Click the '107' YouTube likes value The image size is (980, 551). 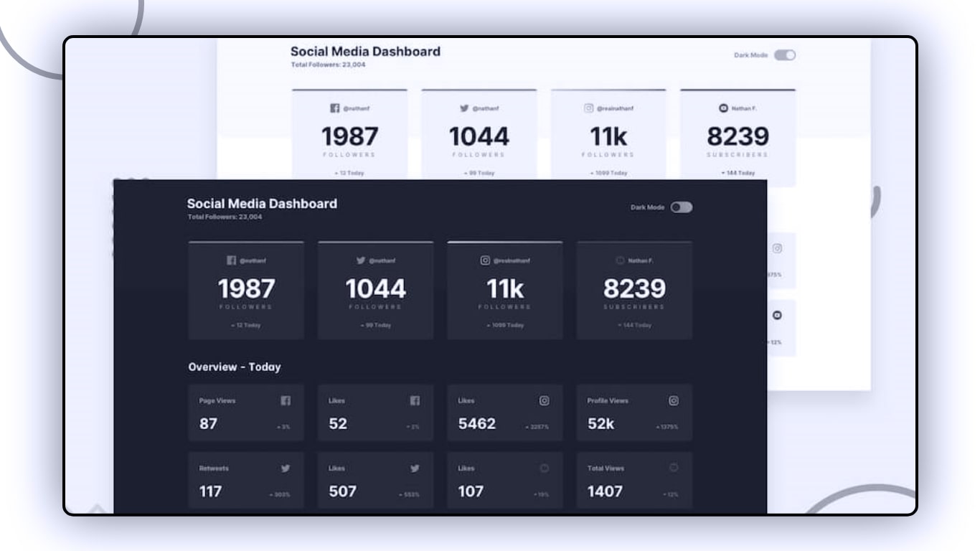[x=471, y=491]
